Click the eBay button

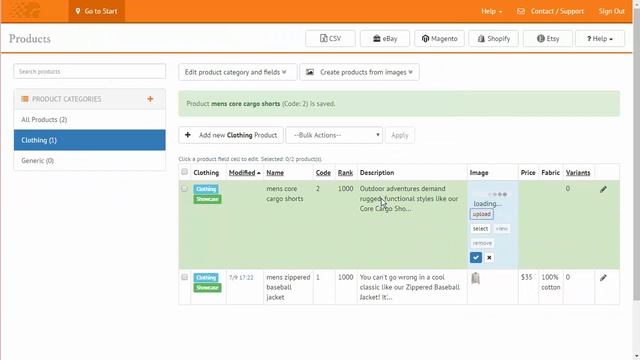(x=385, y=38)
